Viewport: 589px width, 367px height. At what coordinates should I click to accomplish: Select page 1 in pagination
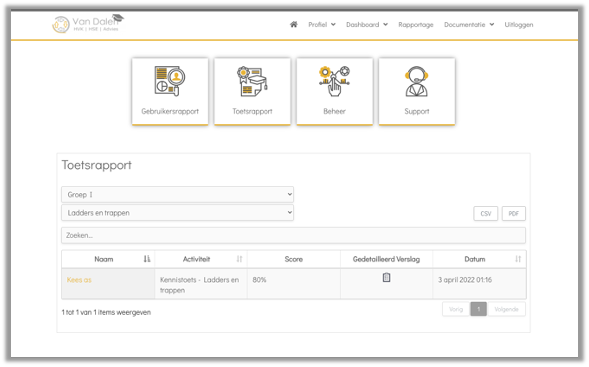[479, 309]
